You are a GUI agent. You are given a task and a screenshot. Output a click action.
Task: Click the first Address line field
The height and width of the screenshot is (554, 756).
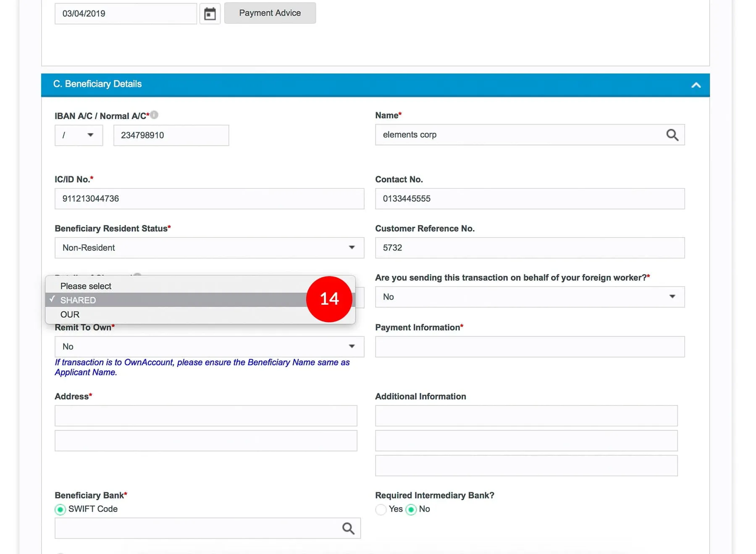206,416
